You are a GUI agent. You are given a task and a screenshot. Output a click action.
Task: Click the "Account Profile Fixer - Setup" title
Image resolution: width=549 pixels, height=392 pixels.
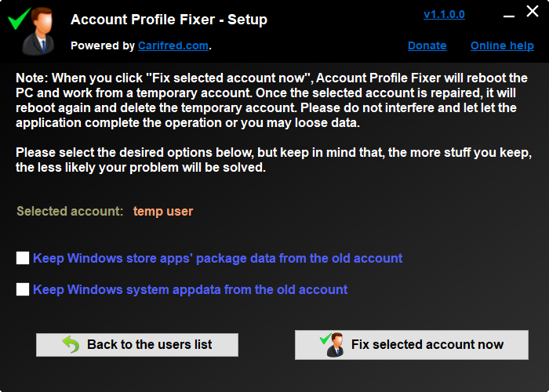tap(169, 19)
